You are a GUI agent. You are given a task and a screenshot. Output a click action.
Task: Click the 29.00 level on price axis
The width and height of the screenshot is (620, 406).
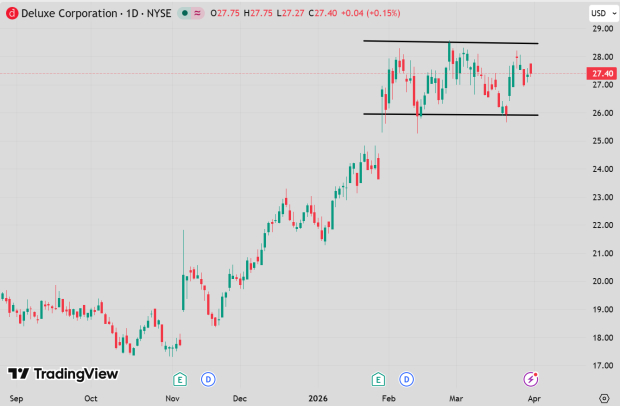click(601, 29)
